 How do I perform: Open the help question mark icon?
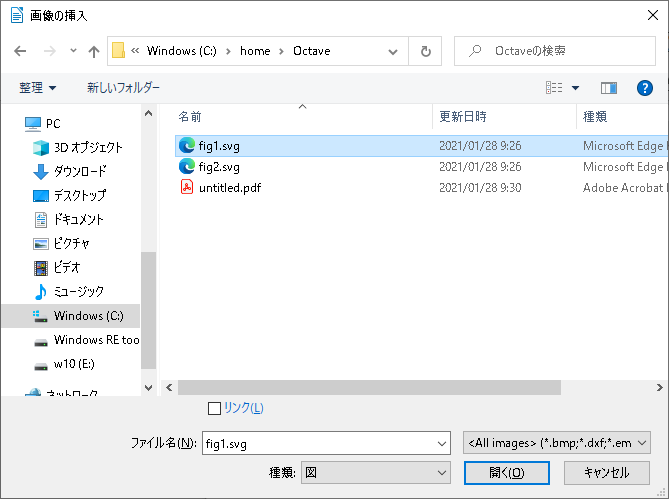[x=645, y=88]
